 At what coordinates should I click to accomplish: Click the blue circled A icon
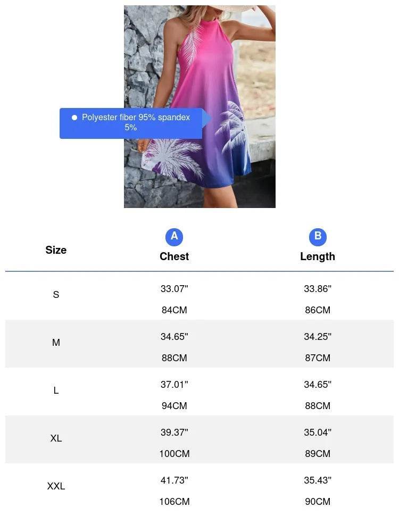(174, 237)
